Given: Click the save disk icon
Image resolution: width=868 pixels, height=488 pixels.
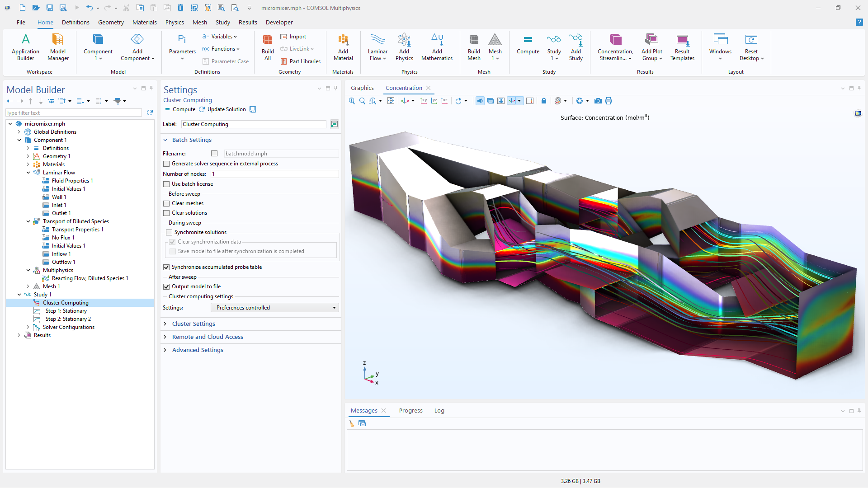Looking at the screenshot, I should 49,8.
